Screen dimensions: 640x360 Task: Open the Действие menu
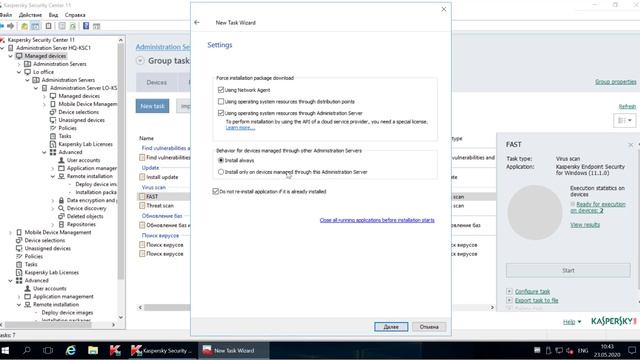30,15
